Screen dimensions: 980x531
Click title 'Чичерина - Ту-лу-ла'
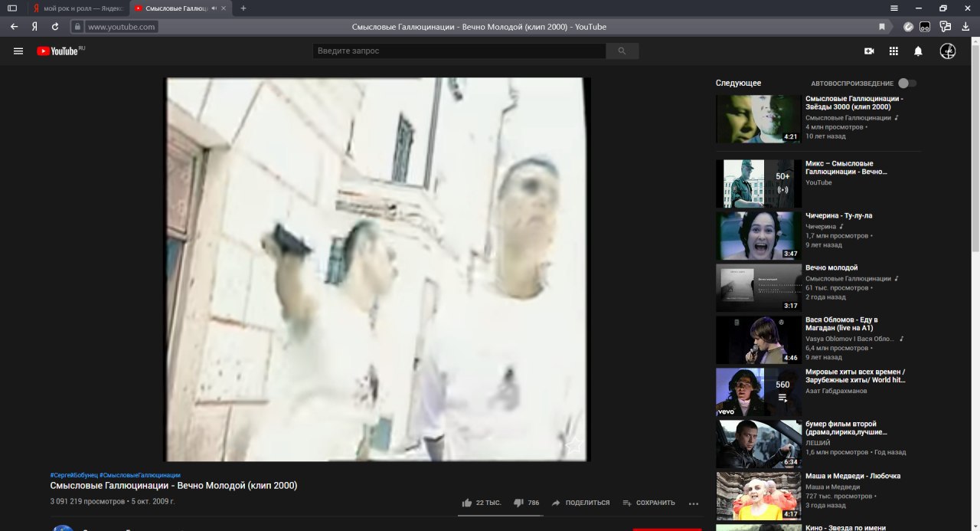(x=838, y=215)
